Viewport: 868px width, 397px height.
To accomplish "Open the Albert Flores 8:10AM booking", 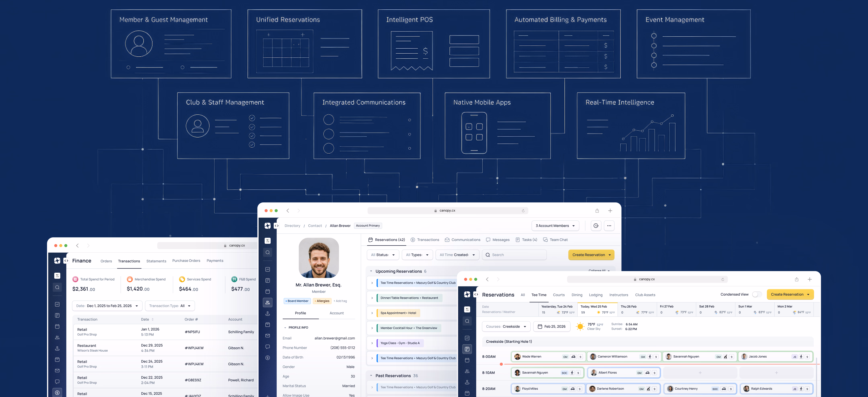I will click(624, 373).
